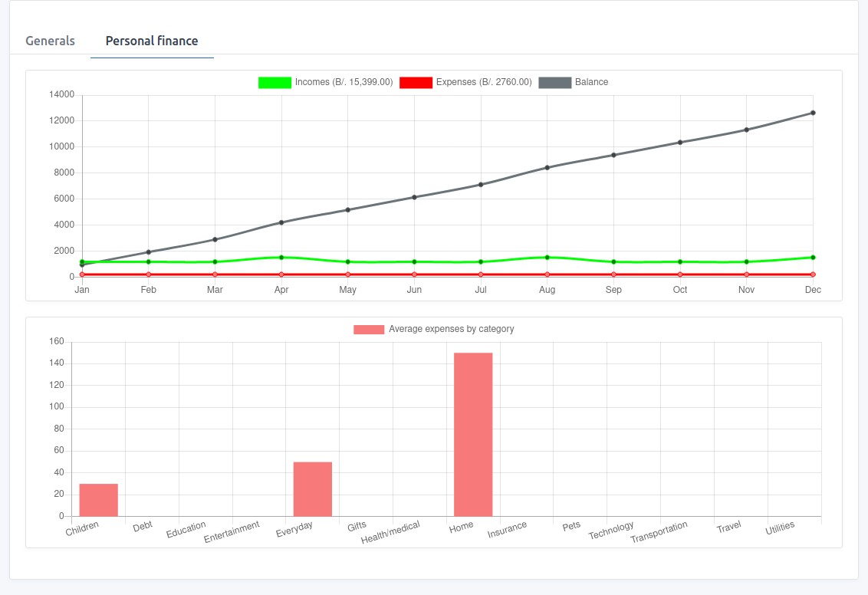Select the Personal finance tab
This screenshot has height=595, width=868.
point(152,41)
